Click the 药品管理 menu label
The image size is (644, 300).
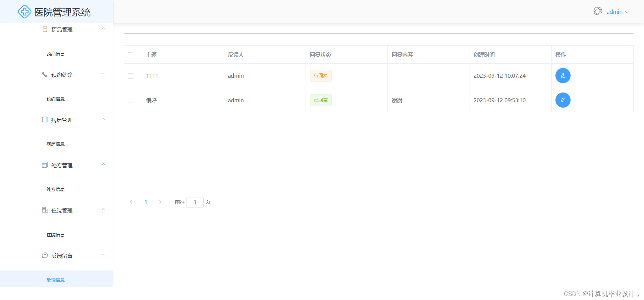[62, 29]
